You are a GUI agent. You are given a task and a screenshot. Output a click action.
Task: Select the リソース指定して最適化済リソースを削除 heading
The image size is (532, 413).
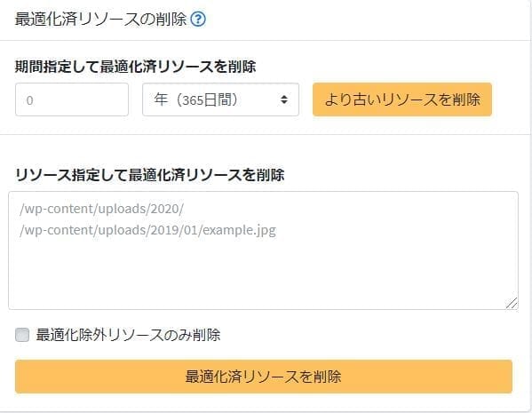149,175
